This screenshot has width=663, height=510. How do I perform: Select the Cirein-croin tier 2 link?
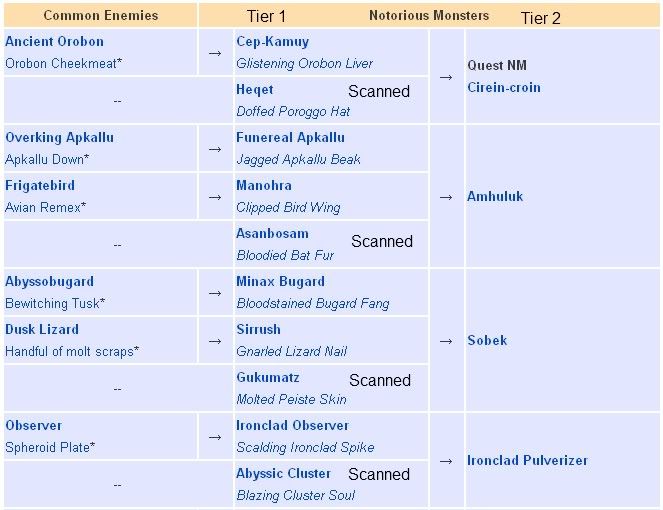pyautogui.click(x=503, y=87)
